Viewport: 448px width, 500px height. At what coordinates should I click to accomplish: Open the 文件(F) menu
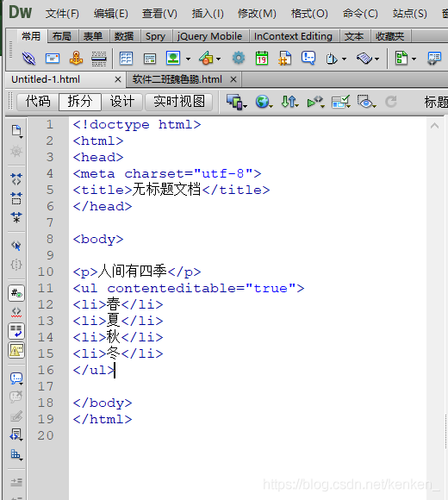coord(62,14)
